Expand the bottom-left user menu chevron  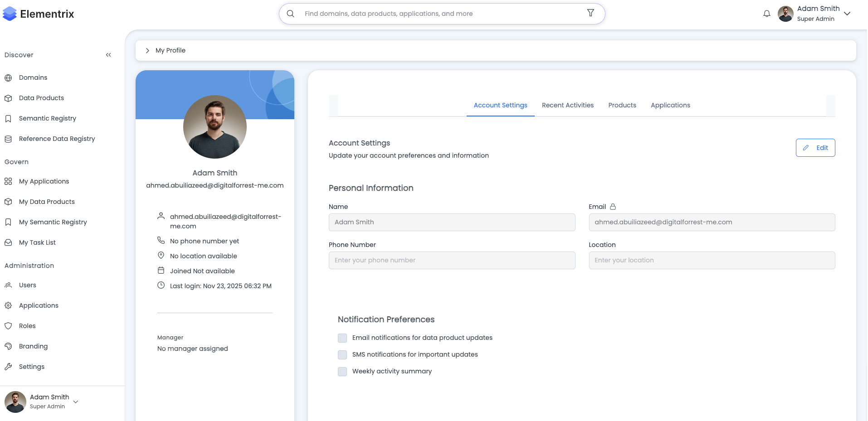coord(76,402)
